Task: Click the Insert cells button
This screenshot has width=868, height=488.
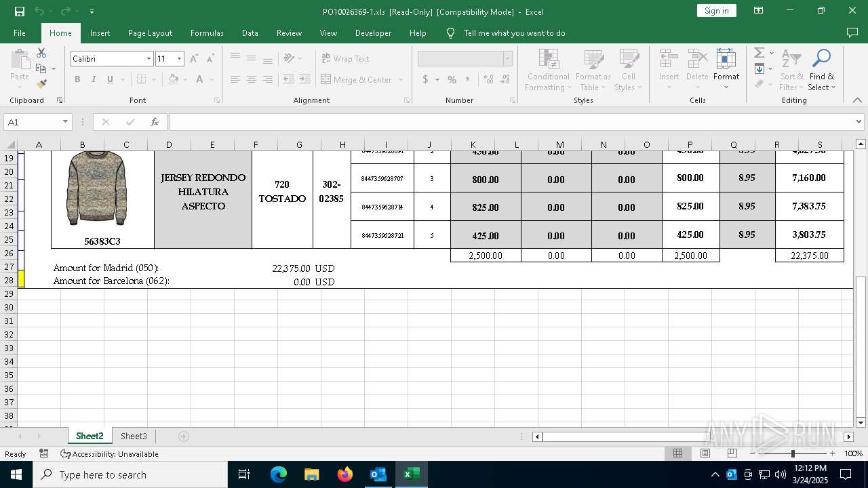Action: pyautogui.click(x=669, y=70)
